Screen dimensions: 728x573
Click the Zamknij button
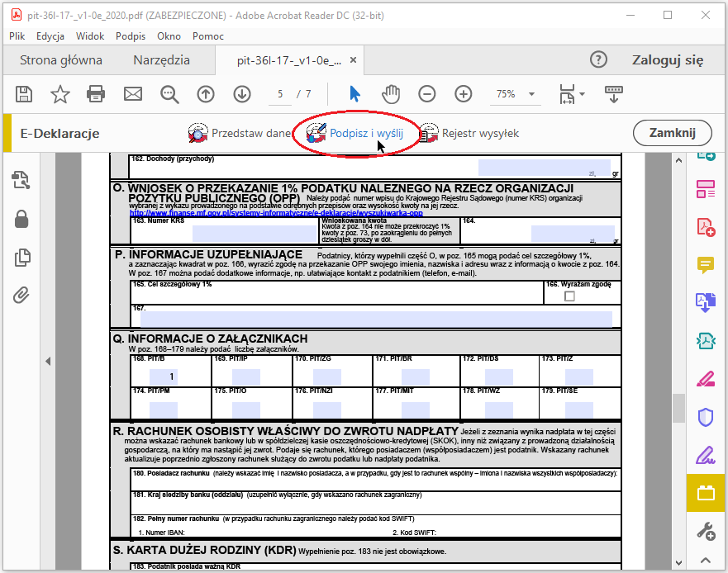point(673,133)
